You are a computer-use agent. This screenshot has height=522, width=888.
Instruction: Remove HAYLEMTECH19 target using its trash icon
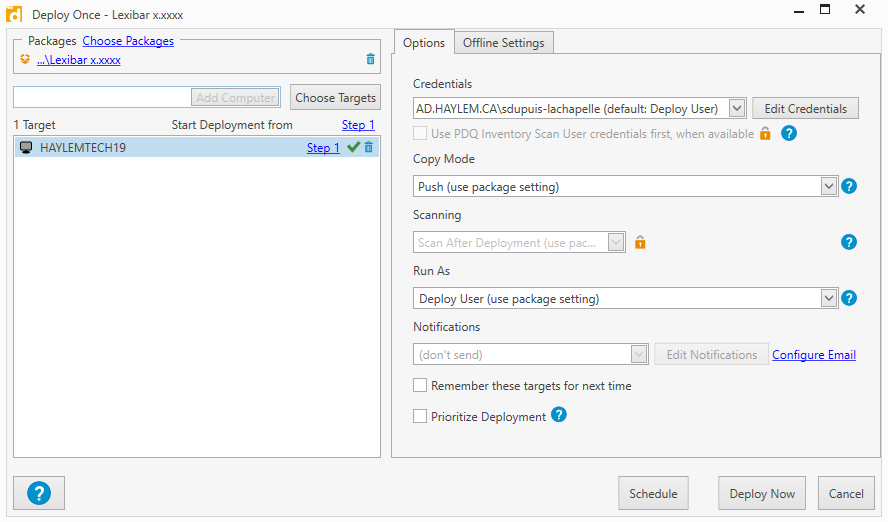pyautogui.click(x=369, y=148)
